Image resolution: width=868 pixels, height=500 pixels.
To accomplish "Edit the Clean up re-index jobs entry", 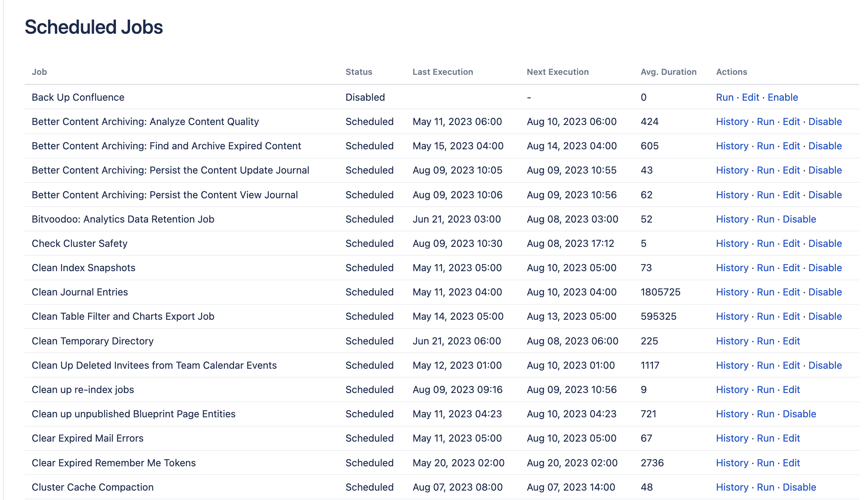I will click(x=791, y=389).
